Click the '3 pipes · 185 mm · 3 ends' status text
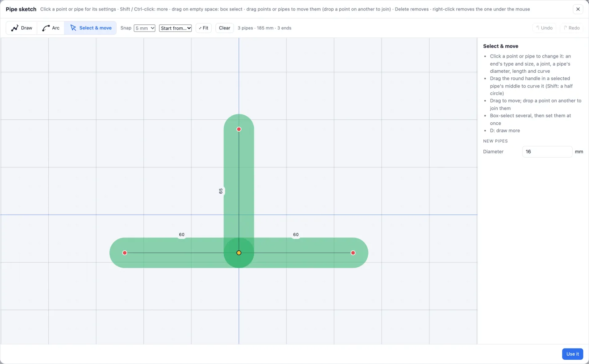 click(x=264, y=28)
